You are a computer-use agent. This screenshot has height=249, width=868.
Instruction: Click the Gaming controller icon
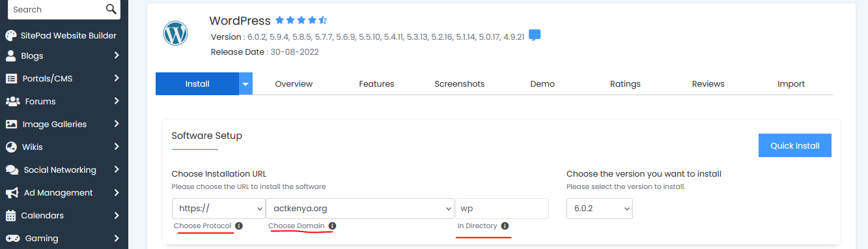(12, 238)
